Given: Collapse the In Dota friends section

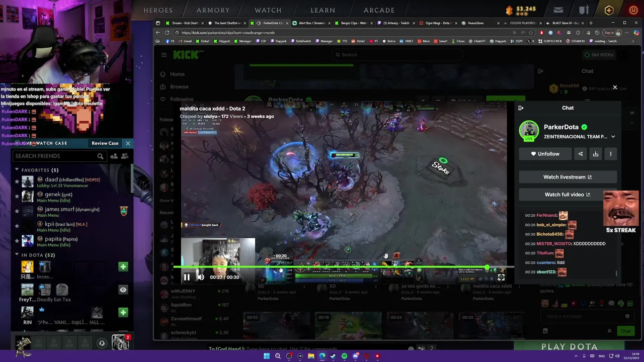Looking at the screenshot, I should (x=17, y=255).
